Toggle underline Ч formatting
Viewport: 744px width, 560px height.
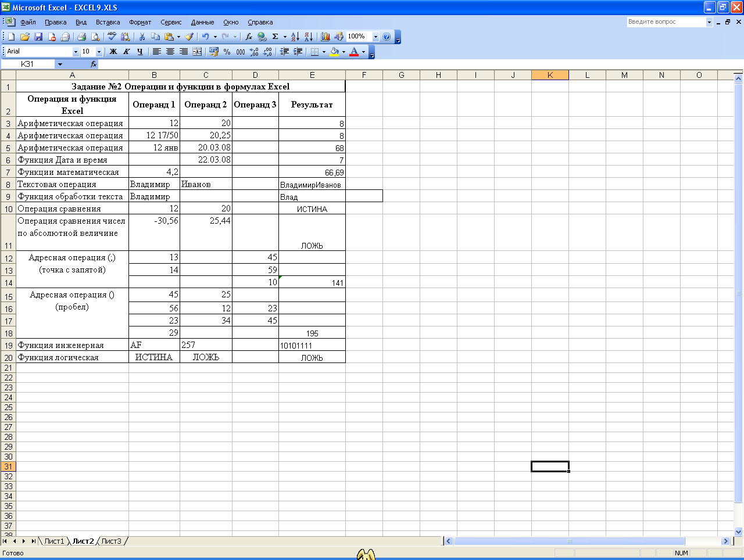pyautogui.click(x=139, y=52)
